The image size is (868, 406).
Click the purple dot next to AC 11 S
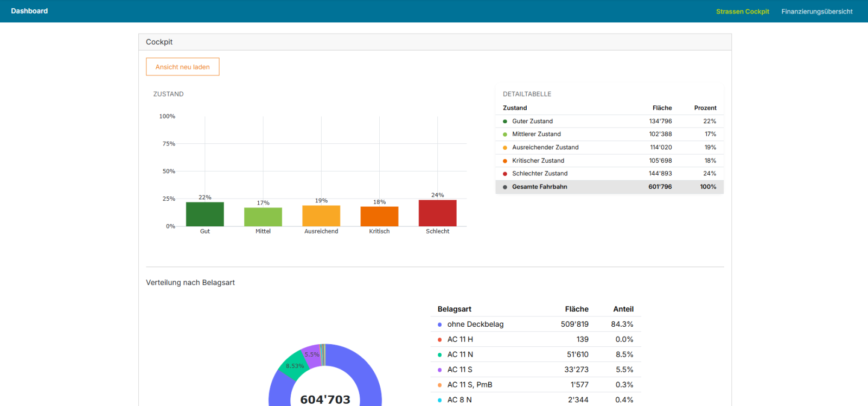click(439, 370)
